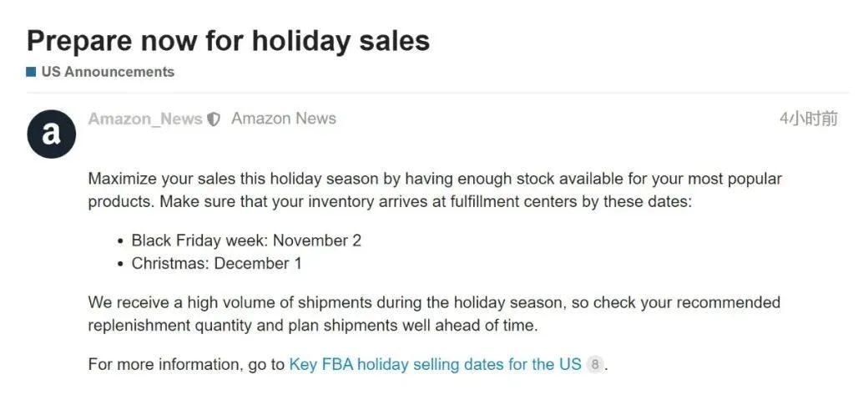Click the "Christmas: December 1" list item

216,263
